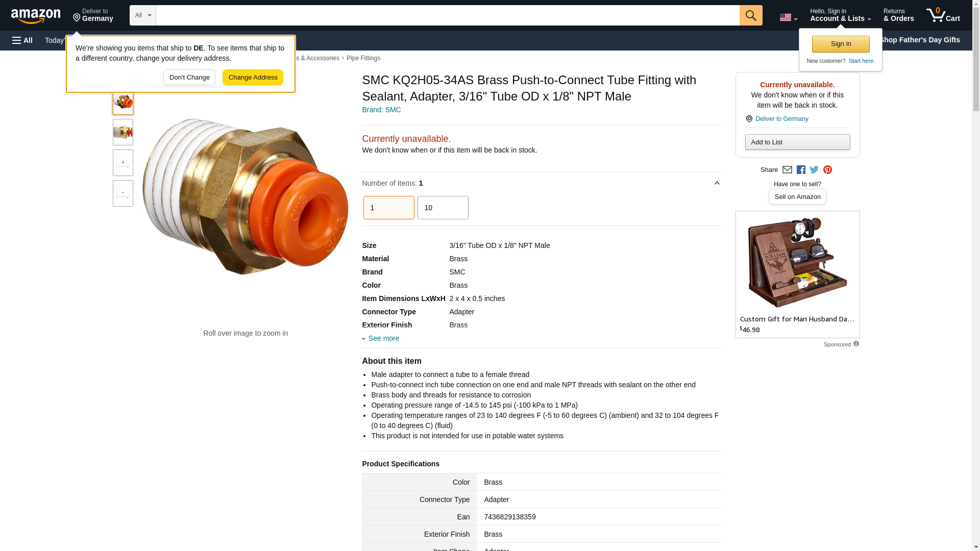Select the second product image thumbnail
980x551 pixels.
123,132
